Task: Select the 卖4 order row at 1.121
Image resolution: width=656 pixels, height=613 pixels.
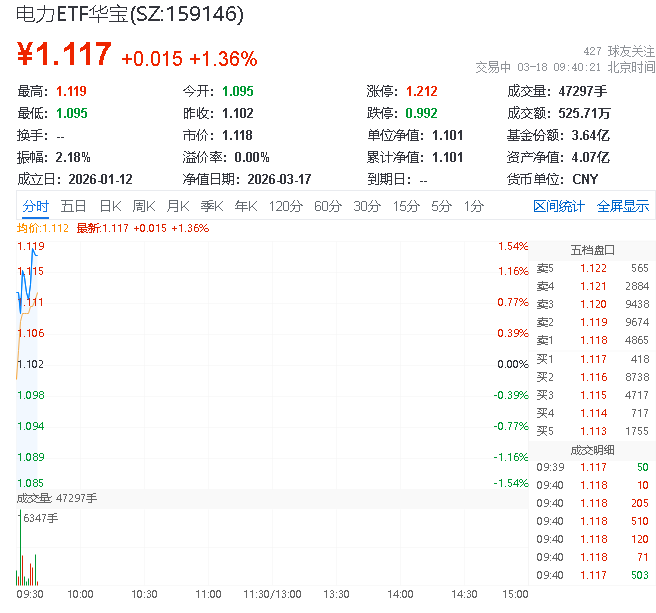Action: coord(592,286)
